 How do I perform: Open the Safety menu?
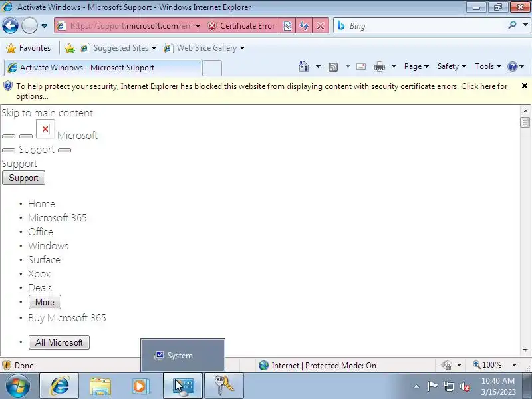click(452, 66)
